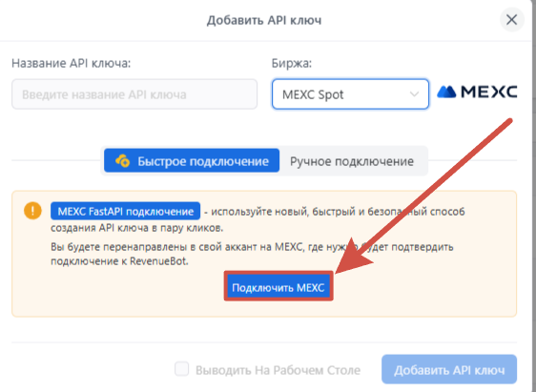Screen dimensions: 536x392
Task: Click the Выводить На Рабочем Столе label
Action: tap(278, 370)
